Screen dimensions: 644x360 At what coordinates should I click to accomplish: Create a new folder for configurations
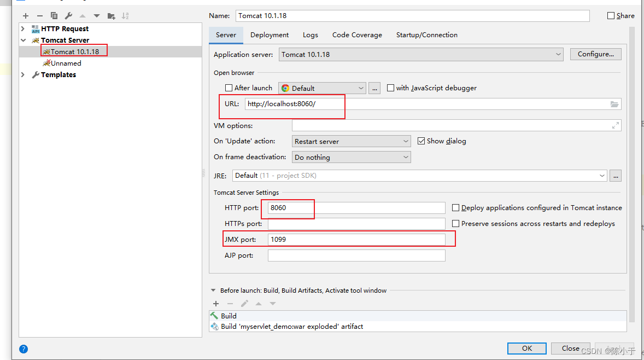click(x=111, y=16)
